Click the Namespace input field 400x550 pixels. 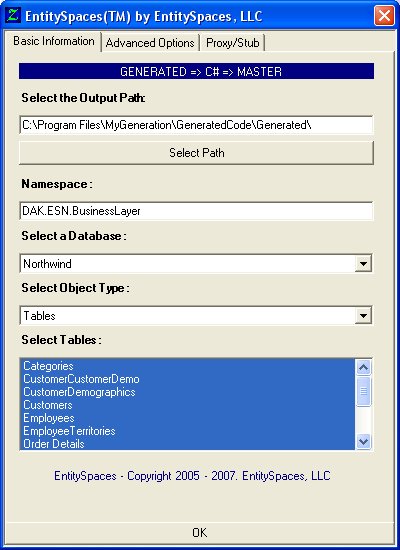click(x=196, y=211)
